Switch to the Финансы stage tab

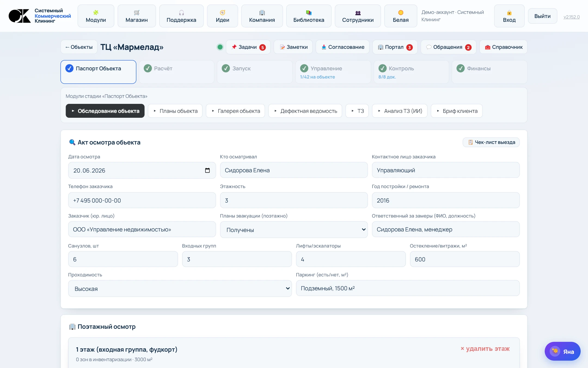tap(489, 72)
